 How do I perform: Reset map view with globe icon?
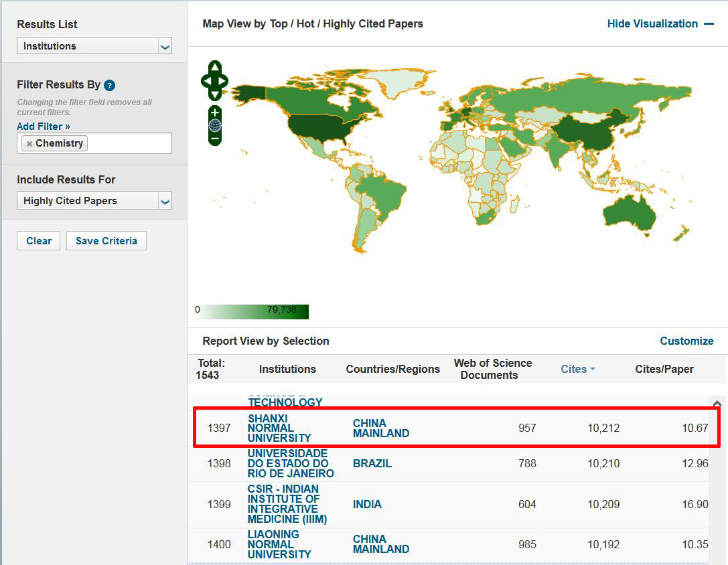214,125
